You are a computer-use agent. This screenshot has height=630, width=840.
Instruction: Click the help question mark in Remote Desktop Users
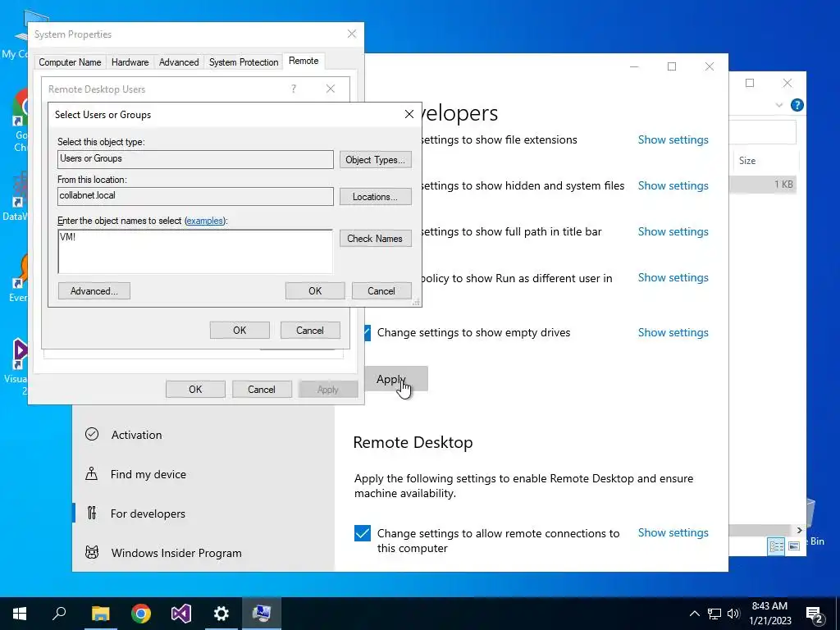pos(294,89)
